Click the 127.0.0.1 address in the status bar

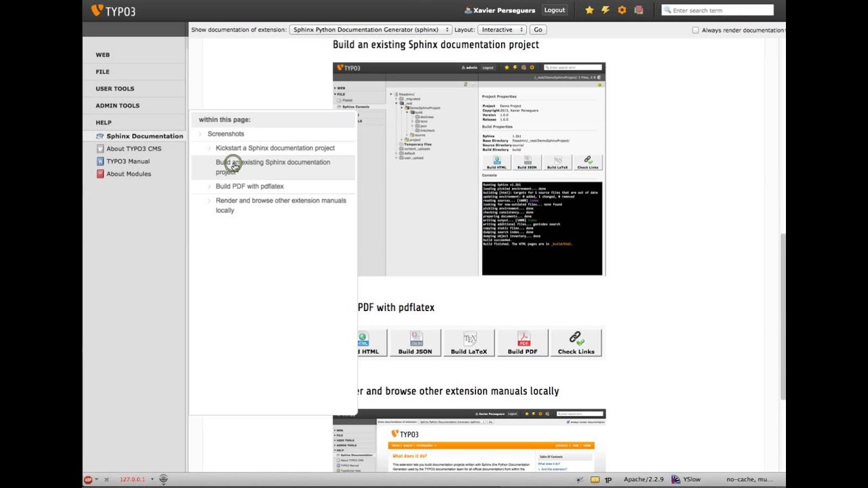(132, 479)
